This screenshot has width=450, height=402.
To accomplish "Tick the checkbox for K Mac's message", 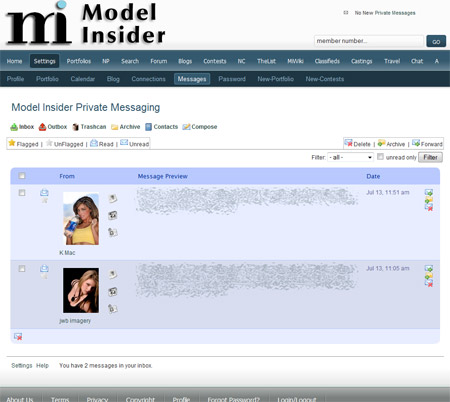I will [22, 193].
